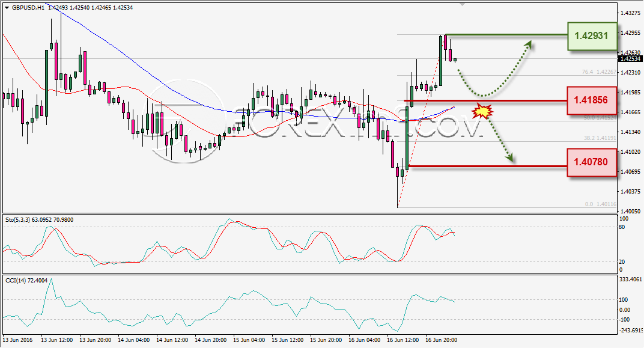
Task: Click the 14 Jun 12:00 time label
Action: pos(172,340)
